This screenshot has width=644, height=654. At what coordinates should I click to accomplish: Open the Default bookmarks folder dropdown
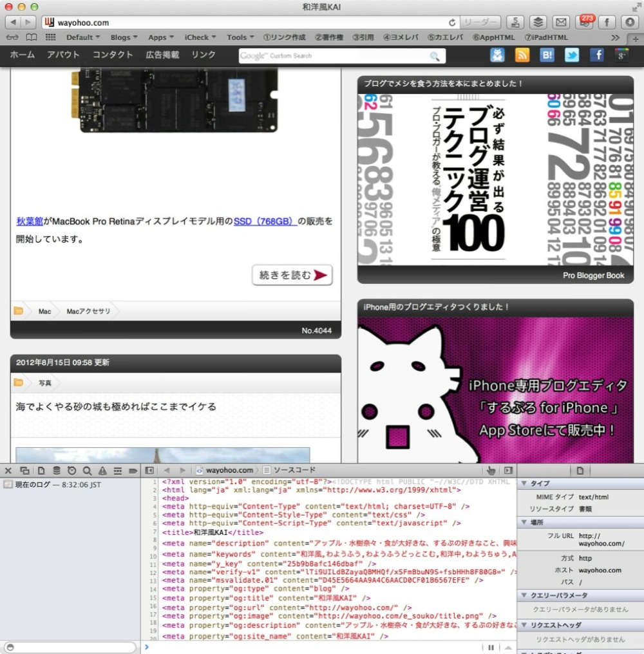(x=82, y=37)
